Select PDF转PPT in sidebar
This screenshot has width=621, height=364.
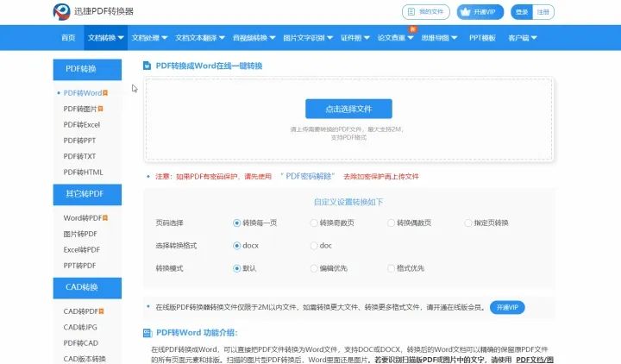tap(79, 141)
